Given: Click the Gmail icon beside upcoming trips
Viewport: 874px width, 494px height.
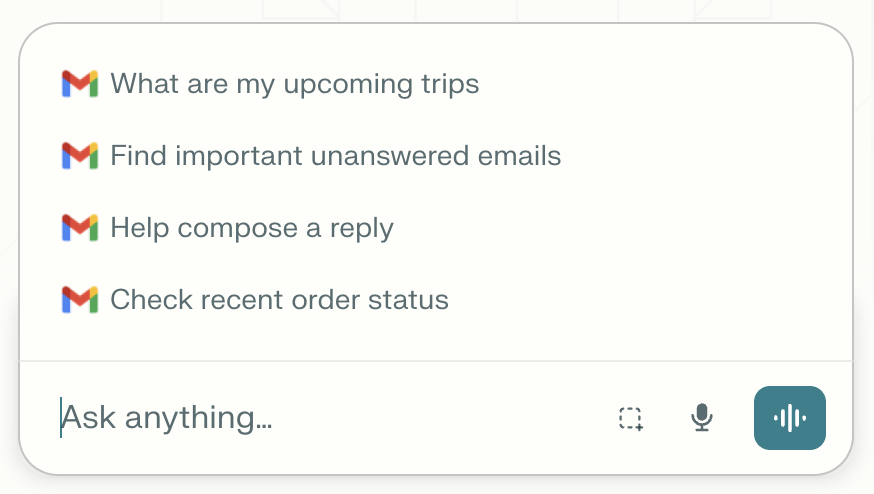Looking at the screenshot, I should [x=80, y=84].
